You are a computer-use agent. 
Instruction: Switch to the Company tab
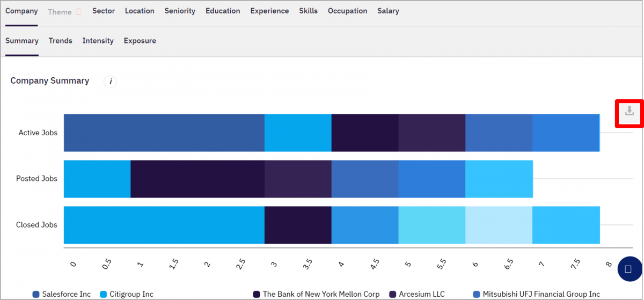click(x=21, y=11)
